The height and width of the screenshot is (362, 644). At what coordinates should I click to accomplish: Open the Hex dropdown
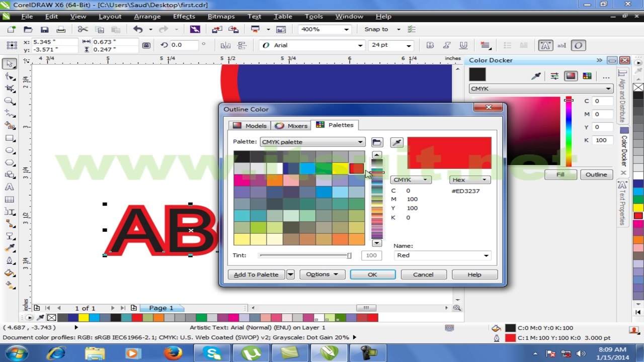pyautogui.click(x=470, y=180)
